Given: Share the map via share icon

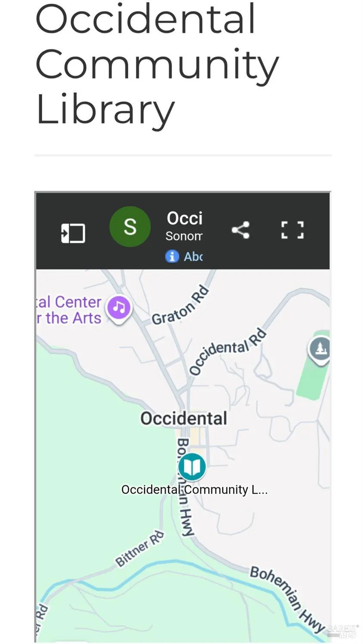Looking at the screenshot, I should (x=240, y=230).
